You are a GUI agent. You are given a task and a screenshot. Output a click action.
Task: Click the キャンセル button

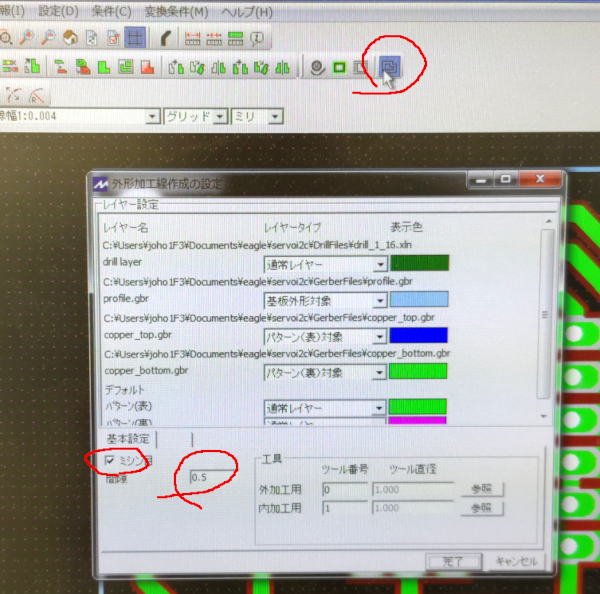(x=517, y=561)
